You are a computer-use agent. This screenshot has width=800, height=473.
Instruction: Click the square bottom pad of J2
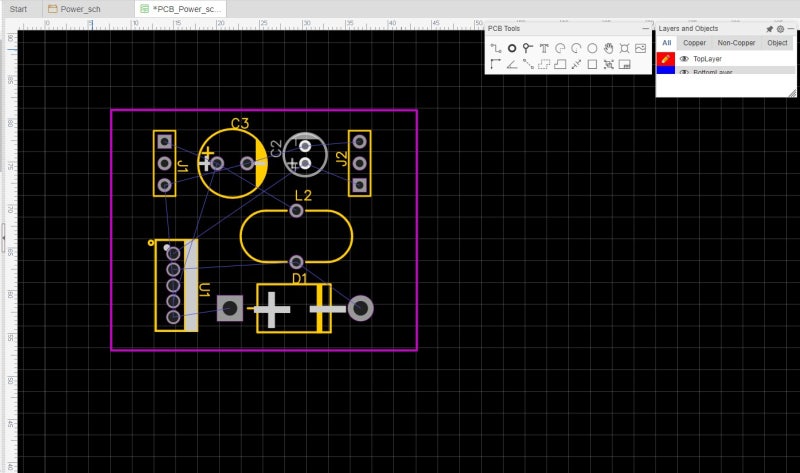click(x=360, y=185)
